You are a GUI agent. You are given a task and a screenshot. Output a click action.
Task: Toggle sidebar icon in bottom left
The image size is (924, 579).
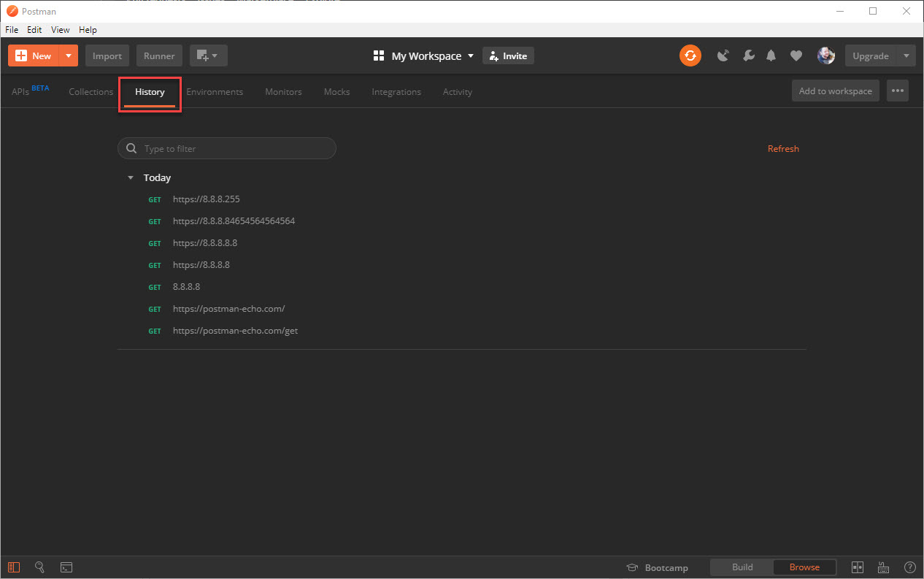point(15,567)
